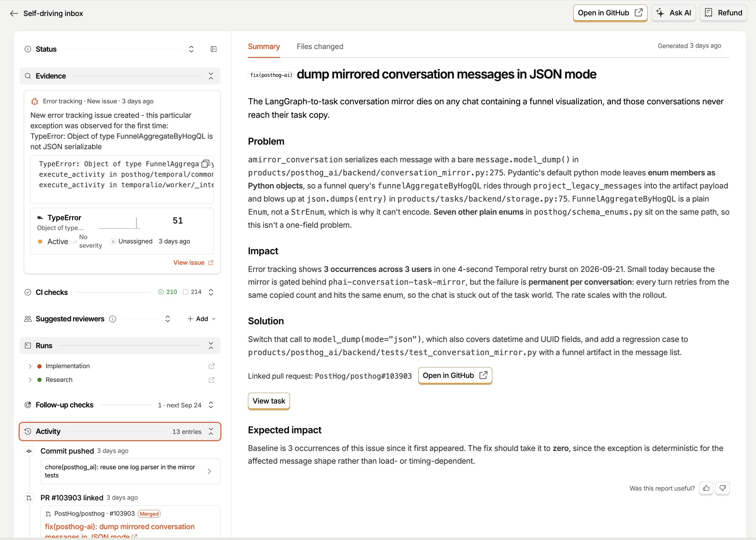Click the Activity history clock icon
The width and height of the screenshot is (756, 540).
coord(28,431)
